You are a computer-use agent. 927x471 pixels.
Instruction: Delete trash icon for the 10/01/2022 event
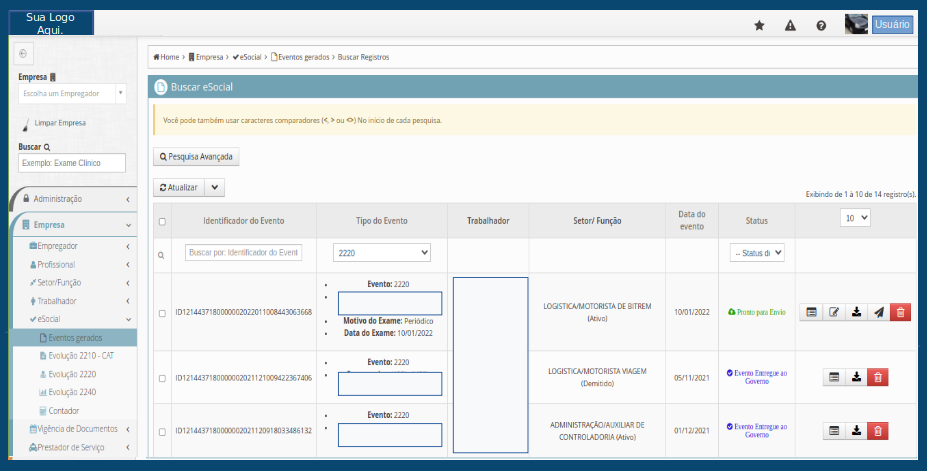pyautogui.click(x=900, y=312)
